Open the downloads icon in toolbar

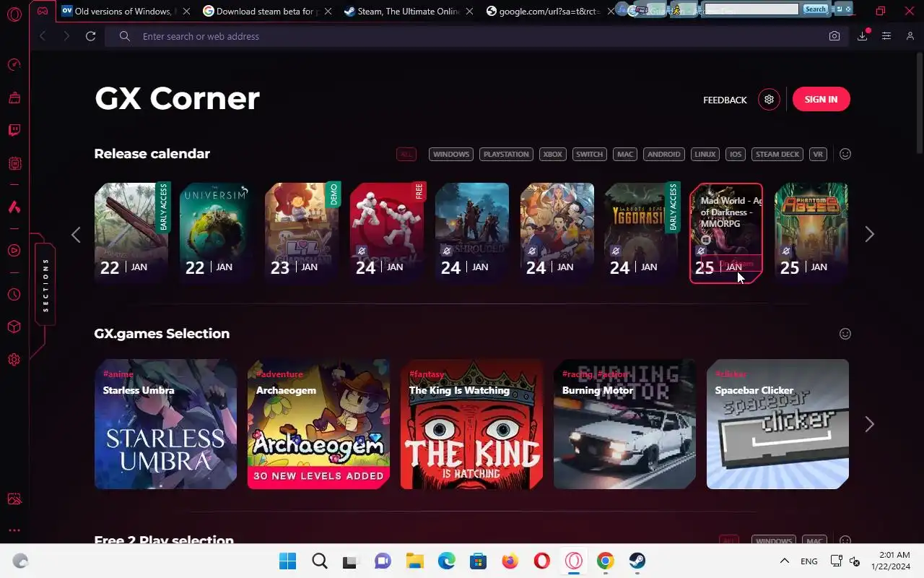[863, 36]
